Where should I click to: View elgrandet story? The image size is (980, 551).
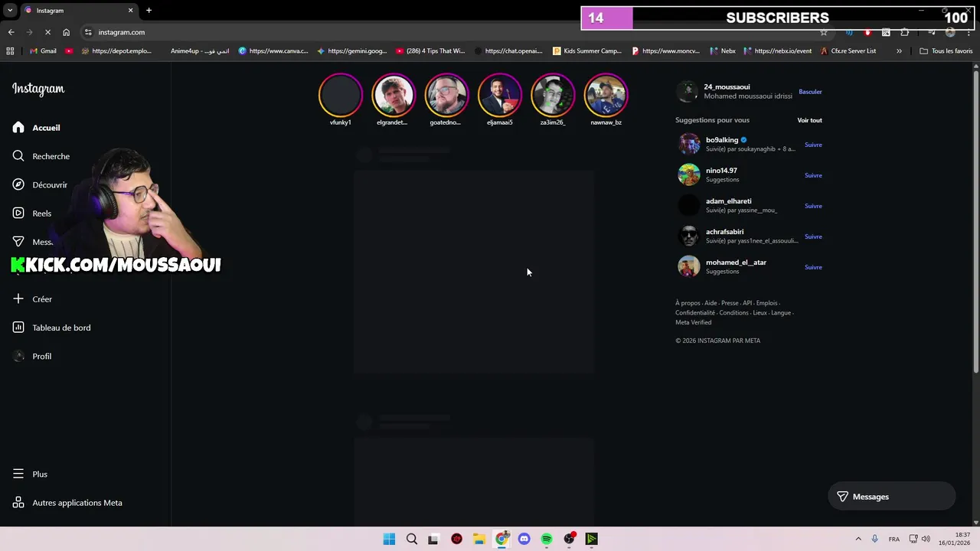393,95
